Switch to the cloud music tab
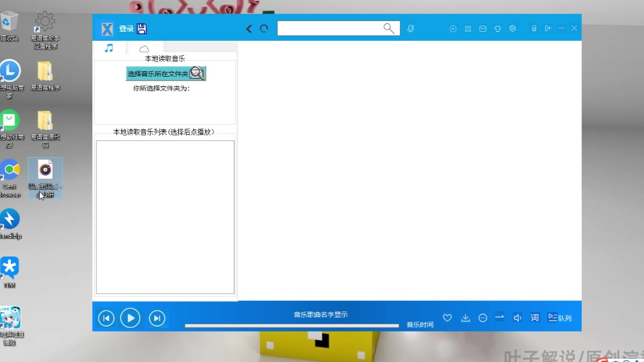 145,49
